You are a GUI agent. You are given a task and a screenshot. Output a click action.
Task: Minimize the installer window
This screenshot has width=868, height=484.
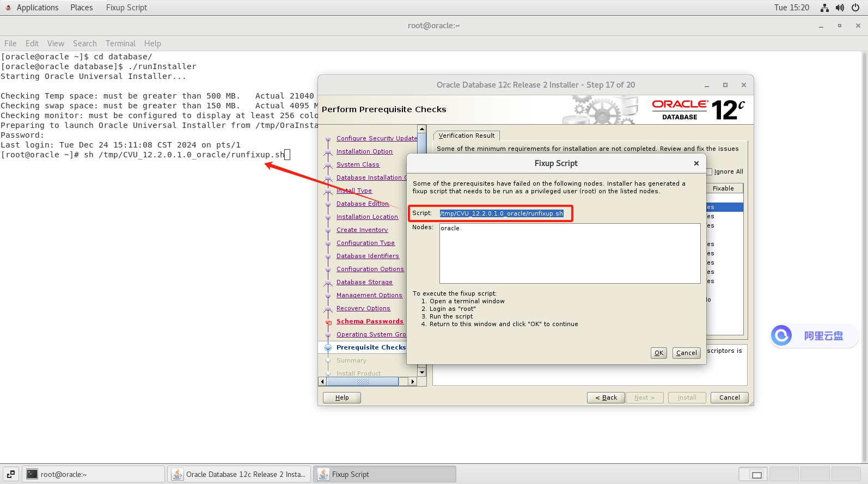pos(706,85)
